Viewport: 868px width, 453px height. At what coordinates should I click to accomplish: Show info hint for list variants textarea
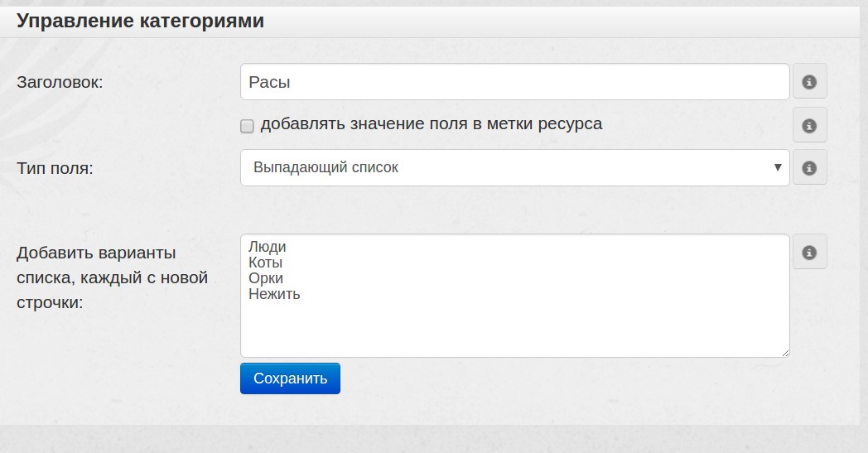810,252
